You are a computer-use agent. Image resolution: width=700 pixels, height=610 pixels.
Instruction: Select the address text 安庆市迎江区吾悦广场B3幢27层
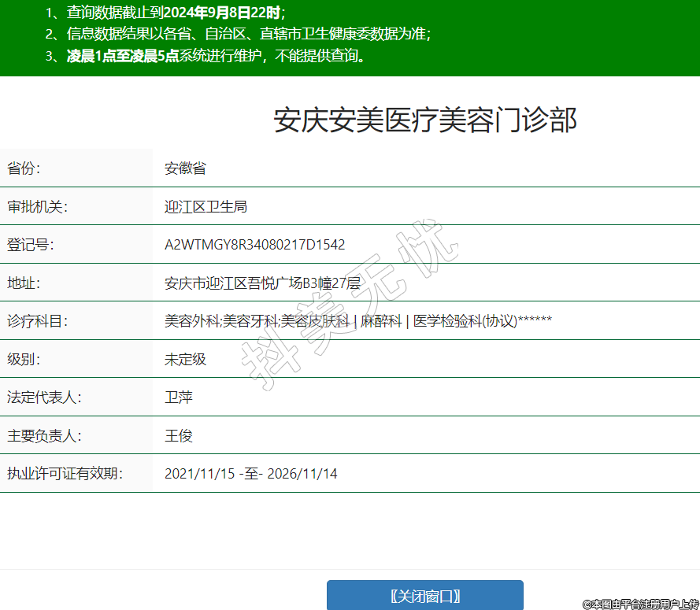pyautogui.click(x=262, y=283)
